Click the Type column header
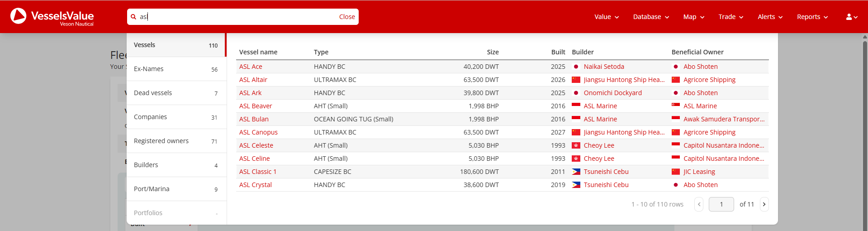The width and height of the screenshot is (868, 231). coord(321,52)
